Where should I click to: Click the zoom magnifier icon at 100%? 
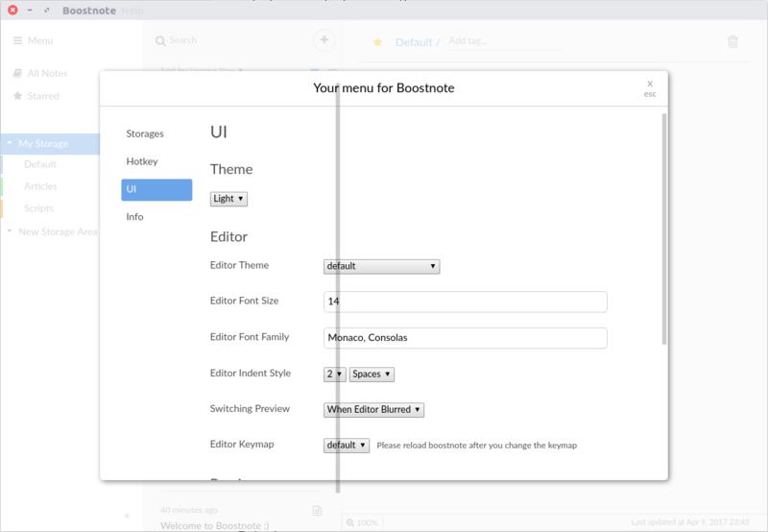tap(350, 522)
